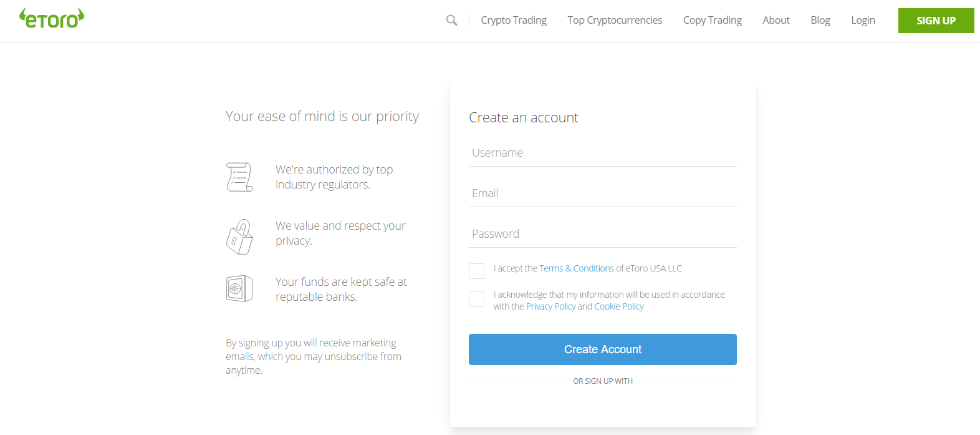The height and width of the screenshot is (435, 980).
Task: Follow the Privacy Policy link
Action: click(x=551, y=306)
